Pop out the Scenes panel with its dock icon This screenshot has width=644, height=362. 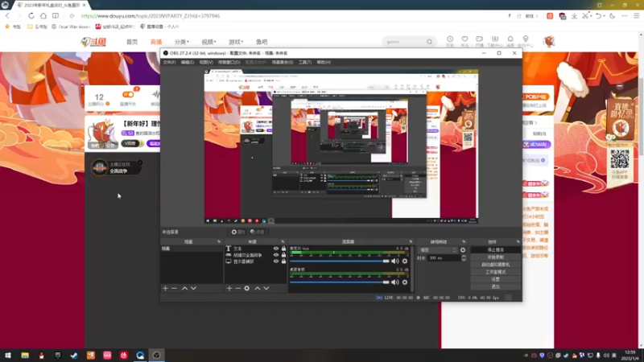pos(219,242)
